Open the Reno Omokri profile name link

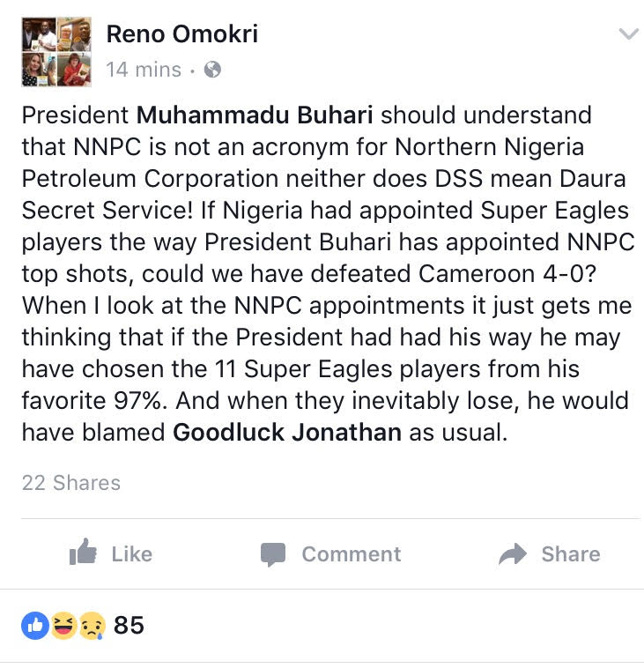coord(181,34)
